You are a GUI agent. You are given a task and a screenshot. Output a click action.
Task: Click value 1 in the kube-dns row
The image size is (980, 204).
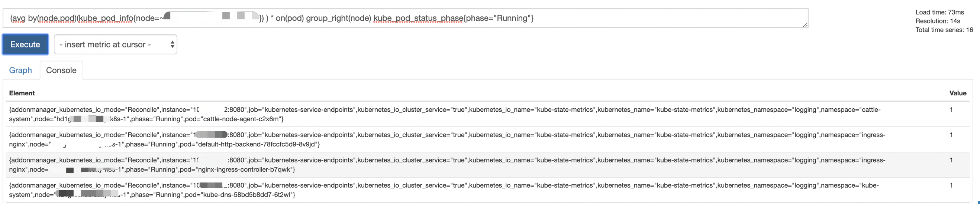(951, 185)
